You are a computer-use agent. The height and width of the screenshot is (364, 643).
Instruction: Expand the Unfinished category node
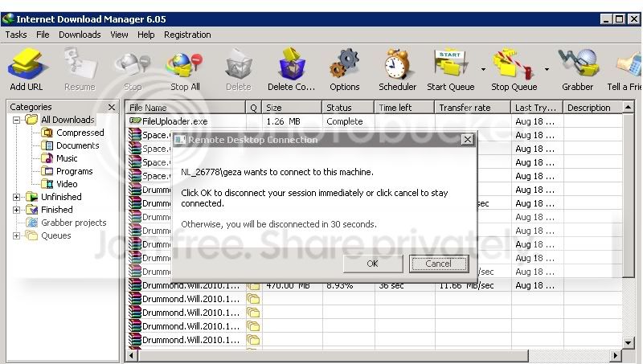(16, 197)
